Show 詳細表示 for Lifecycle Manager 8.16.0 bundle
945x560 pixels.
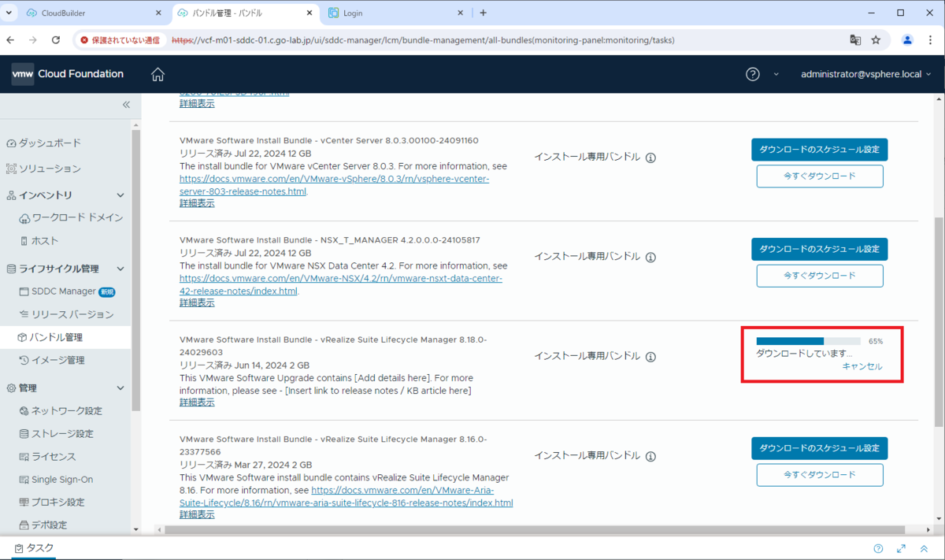(x=197, y=514)
